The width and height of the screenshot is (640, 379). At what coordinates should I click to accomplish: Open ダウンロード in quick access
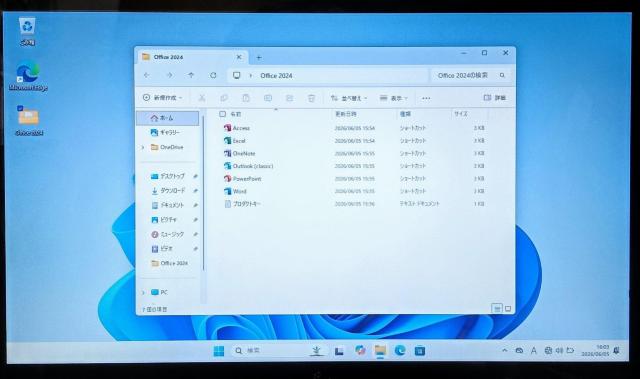click(x=167, y=191)
